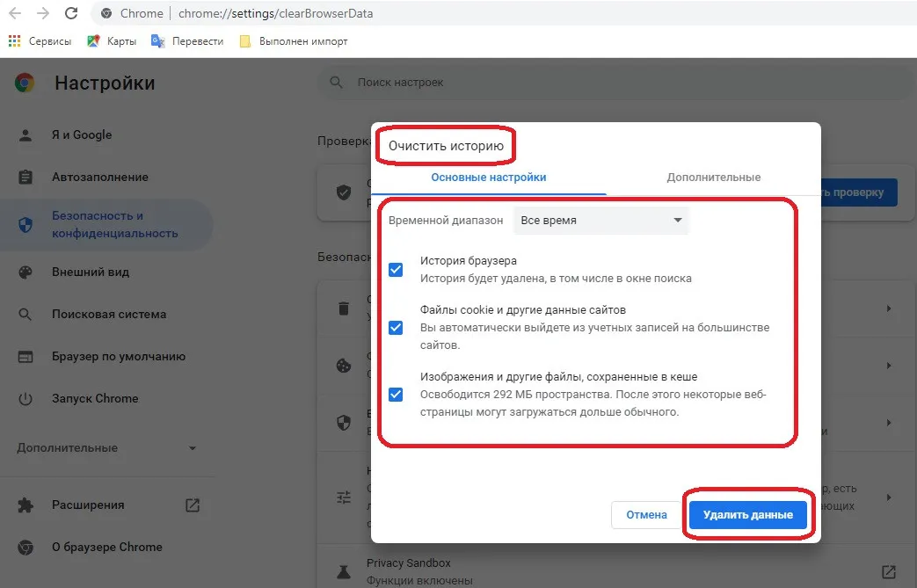The width and height of the screenshot is (917, 588).
Task: Expand the Дополнительные sidebar section
Action: 106,448
